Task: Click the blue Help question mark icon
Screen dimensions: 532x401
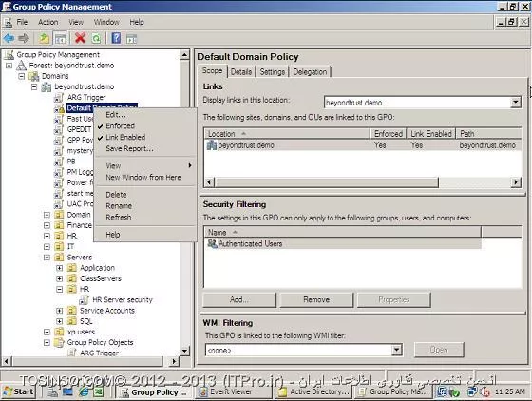Action: [x=116, y=38]
